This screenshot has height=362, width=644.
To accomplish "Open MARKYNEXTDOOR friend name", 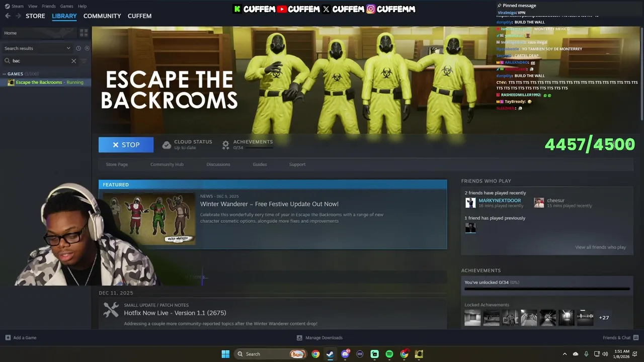I will (500, 201).
